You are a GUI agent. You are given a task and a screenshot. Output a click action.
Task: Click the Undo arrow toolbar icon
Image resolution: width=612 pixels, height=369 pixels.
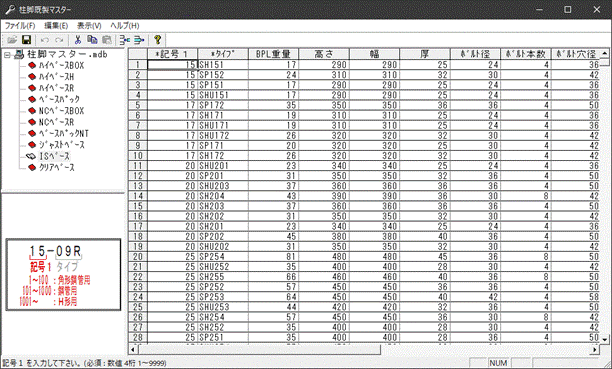click(x=44, y=40)
